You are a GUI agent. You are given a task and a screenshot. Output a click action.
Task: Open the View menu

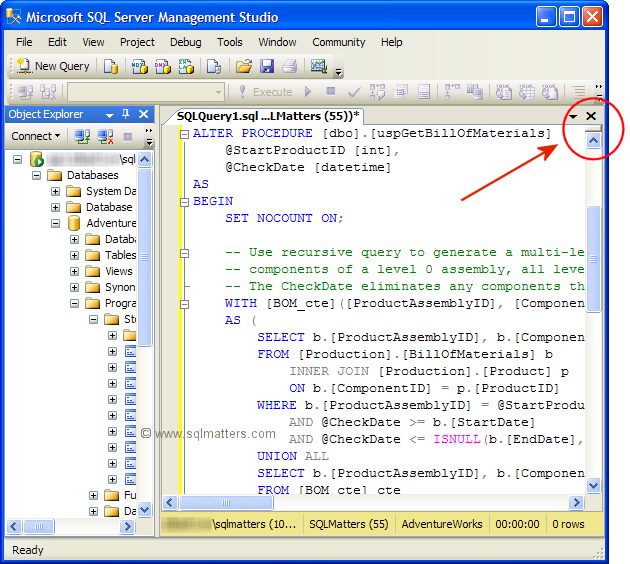click(93, 42)
